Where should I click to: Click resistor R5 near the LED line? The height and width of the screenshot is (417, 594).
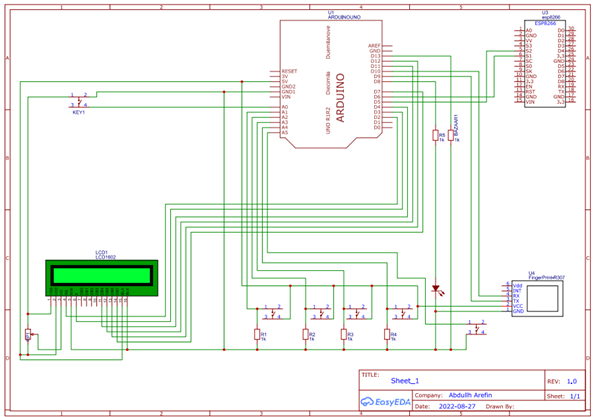coord(435,135)
